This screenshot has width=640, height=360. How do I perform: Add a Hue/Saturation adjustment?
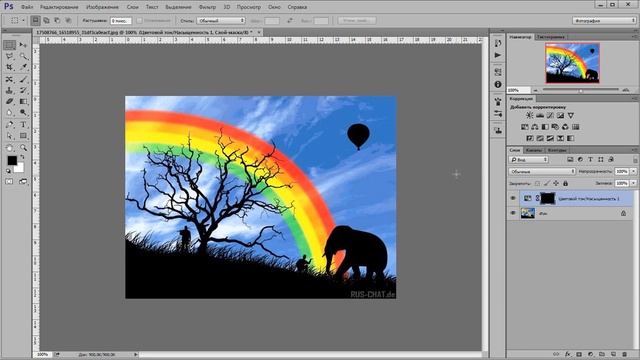point(525,127)
